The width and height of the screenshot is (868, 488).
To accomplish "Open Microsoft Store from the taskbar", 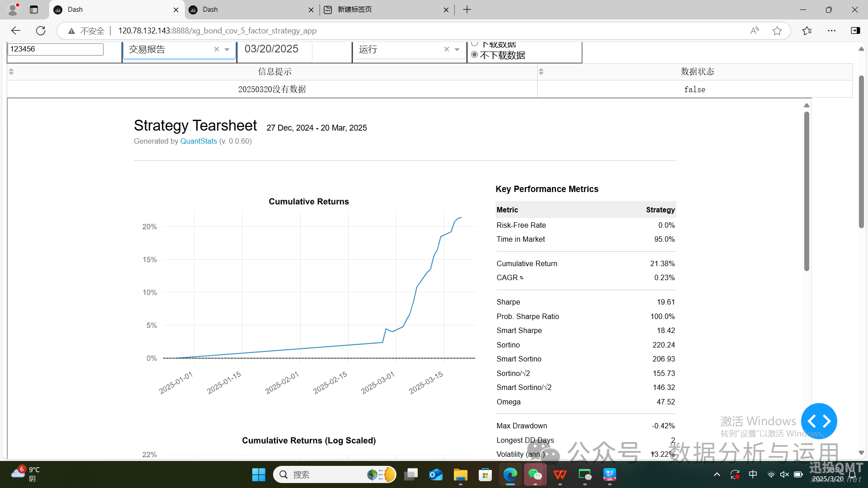I will tap(486, 474).
